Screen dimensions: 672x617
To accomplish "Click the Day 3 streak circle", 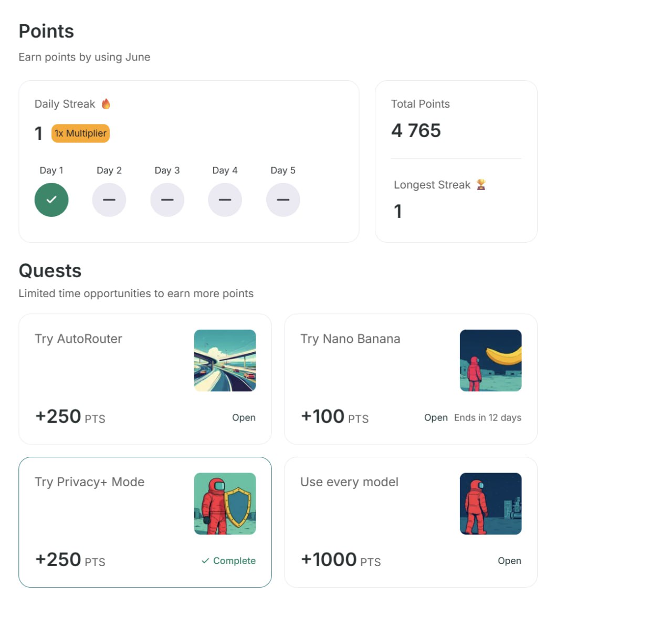I will tap(167, 200).
